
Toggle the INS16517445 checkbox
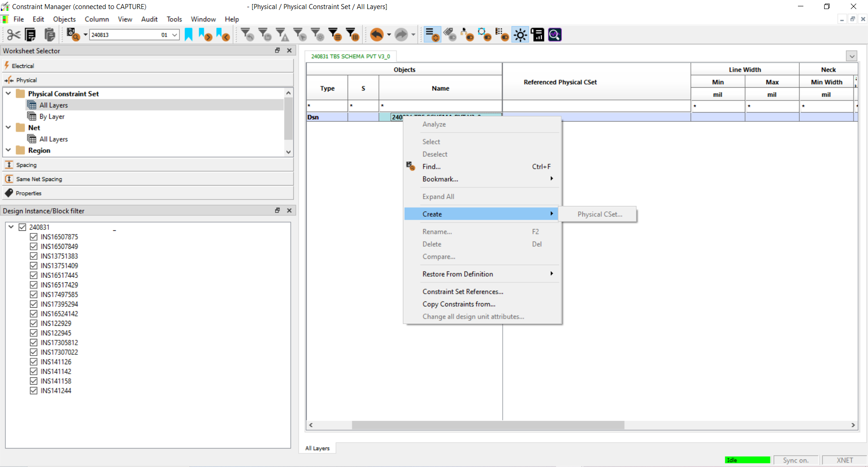(x=33, y=275)
